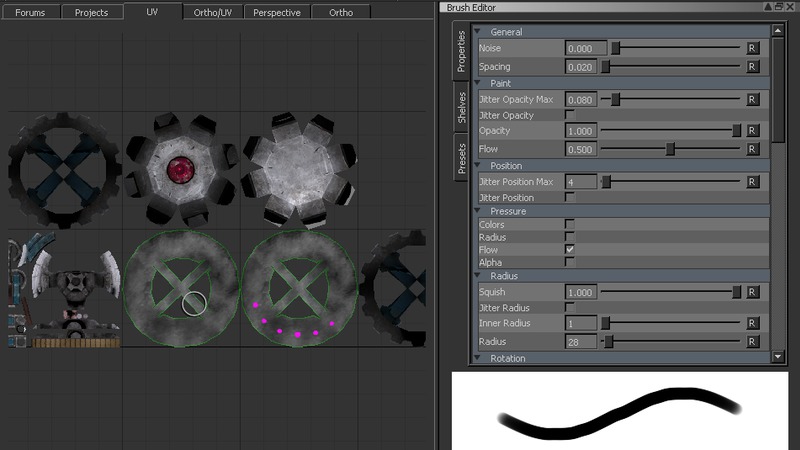Screen dimensions: 800x450
Task: Click the R reset button for Radius
Action: click(x=752, y=341)
